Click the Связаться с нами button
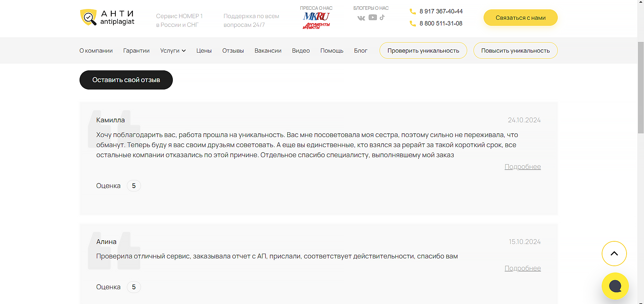The height and width of the screenshot is (304, 644). pos(521,18)
